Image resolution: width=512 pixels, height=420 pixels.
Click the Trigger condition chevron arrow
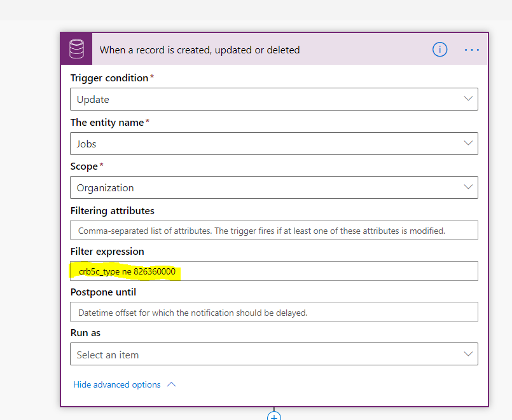point(468,99)
